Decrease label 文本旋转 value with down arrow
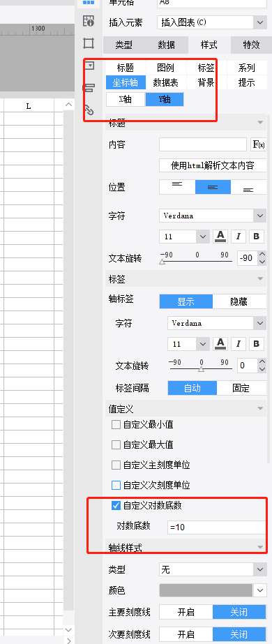Image resolution: width=272 pixels, height=644 pixels. click(x=262, y=369)
